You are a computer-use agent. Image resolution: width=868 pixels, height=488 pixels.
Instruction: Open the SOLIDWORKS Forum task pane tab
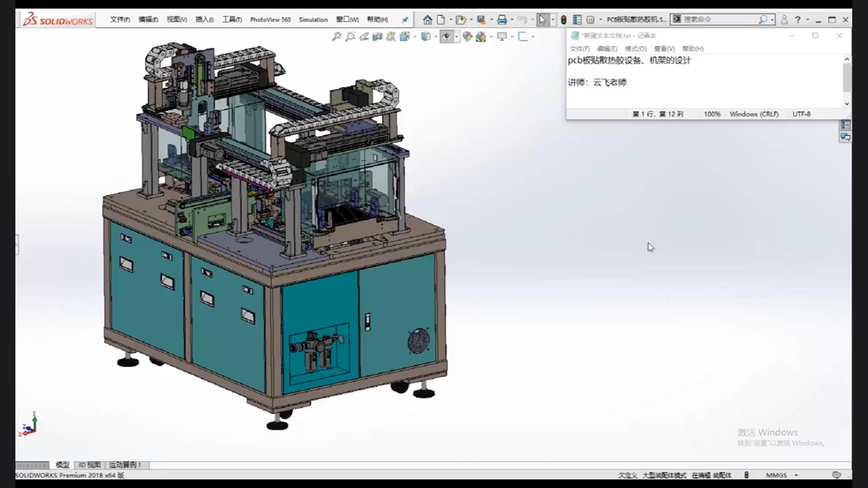tap(845, 137)
